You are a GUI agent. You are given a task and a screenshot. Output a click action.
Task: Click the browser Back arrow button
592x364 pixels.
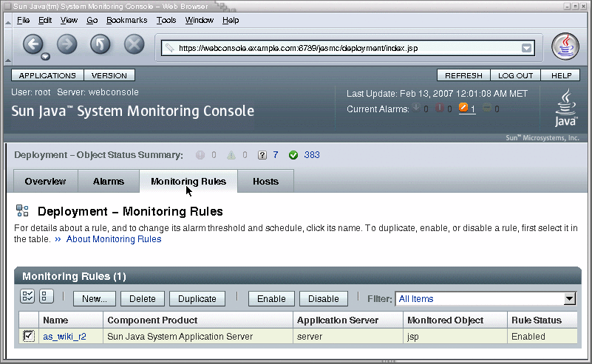[33, 44]
